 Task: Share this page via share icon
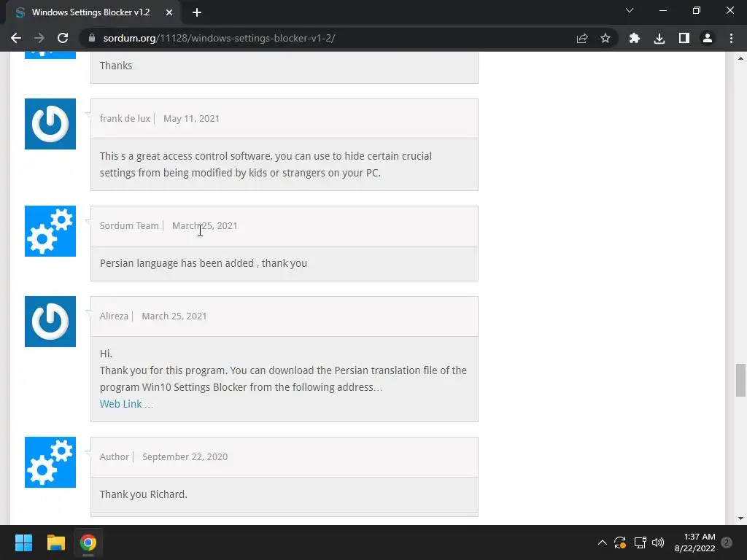581,38
